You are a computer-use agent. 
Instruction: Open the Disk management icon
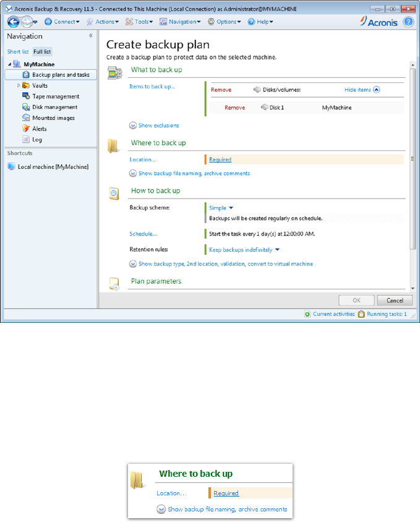coord(26,107)
